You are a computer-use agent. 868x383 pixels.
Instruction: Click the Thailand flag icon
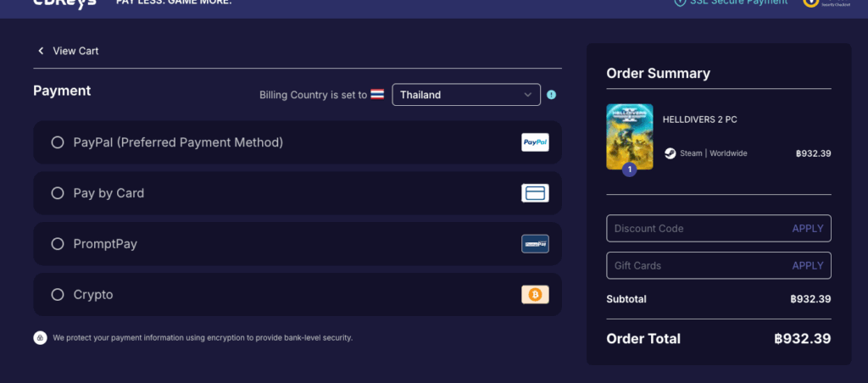click(x=377, y=95)
